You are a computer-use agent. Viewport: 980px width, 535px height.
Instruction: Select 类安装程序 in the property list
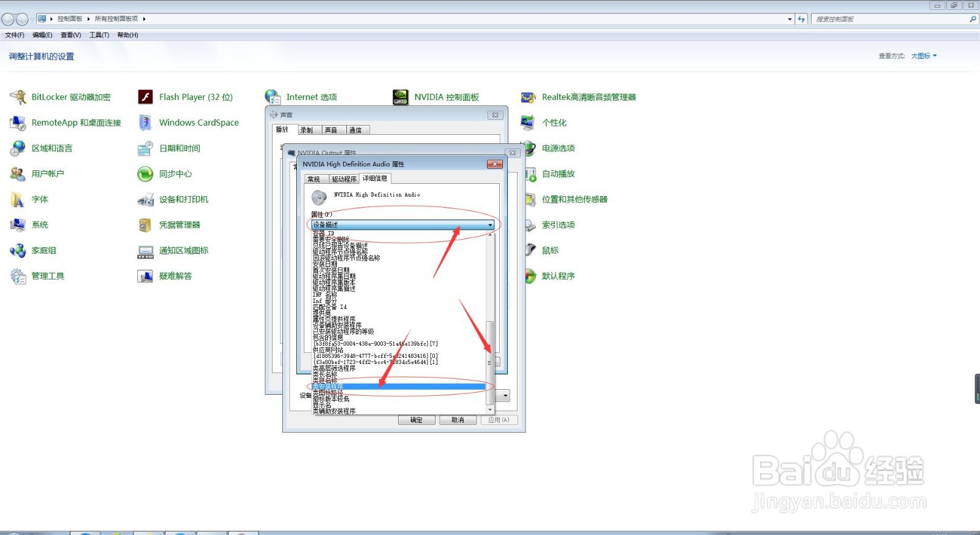coord(399,387)
